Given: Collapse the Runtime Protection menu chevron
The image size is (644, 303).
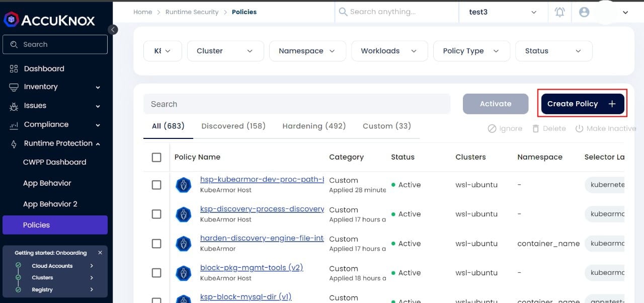Looking at the screenshot, I should click(98, 144).
